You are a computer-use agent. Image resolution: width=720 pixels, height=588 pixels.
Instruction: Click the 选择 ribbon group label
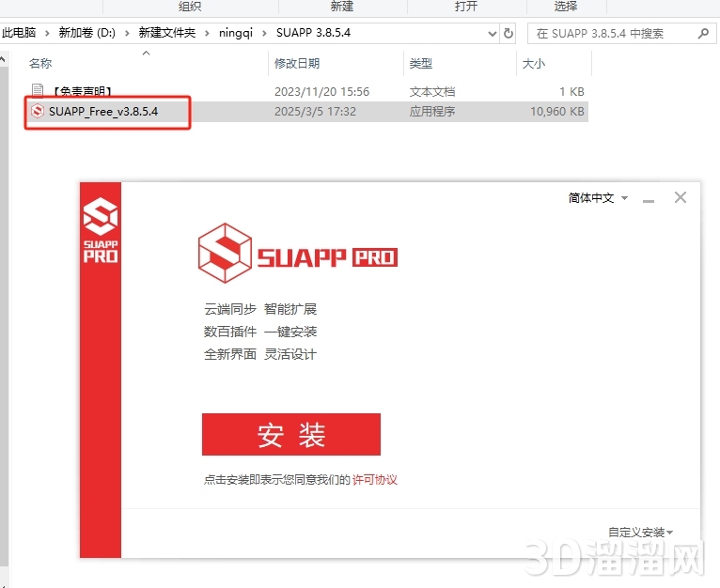pos(566,6)
